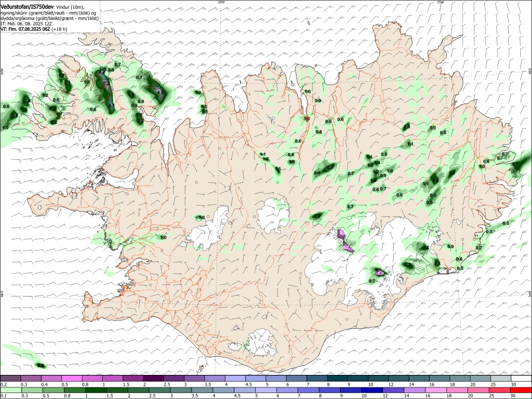This screenshot has height=399, width=532.
Task: Pick the pale green swatch labeled 0.1
Action: (11, 390)
